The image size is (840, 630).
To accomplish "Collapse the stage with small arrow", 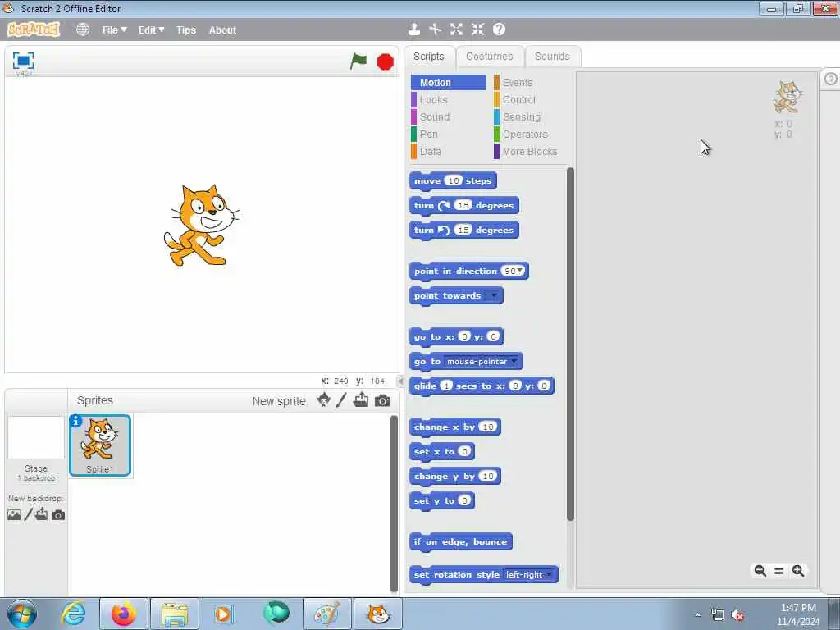I will (x=400, y=381).
